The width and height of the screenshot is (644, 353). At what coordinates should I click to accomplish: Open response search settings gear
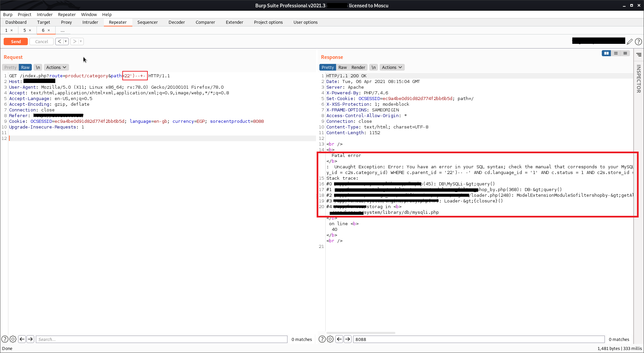tap(330, 339)
